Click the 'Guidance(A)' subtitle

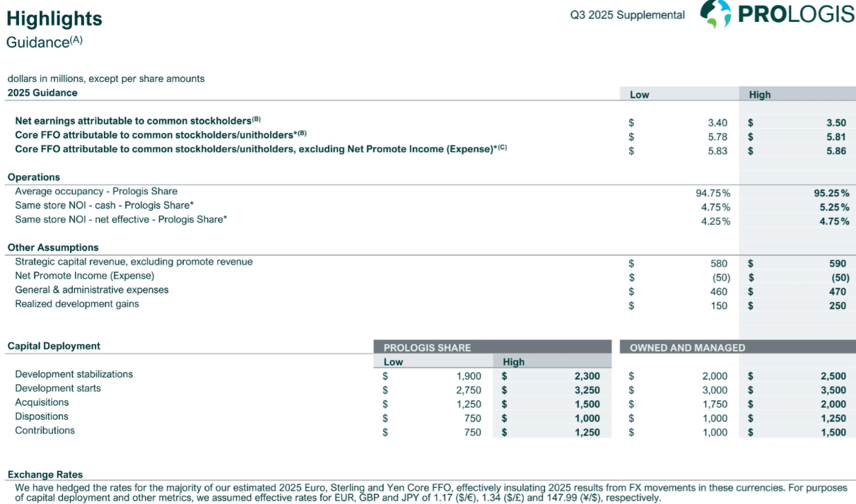click(x=45, y=42)
